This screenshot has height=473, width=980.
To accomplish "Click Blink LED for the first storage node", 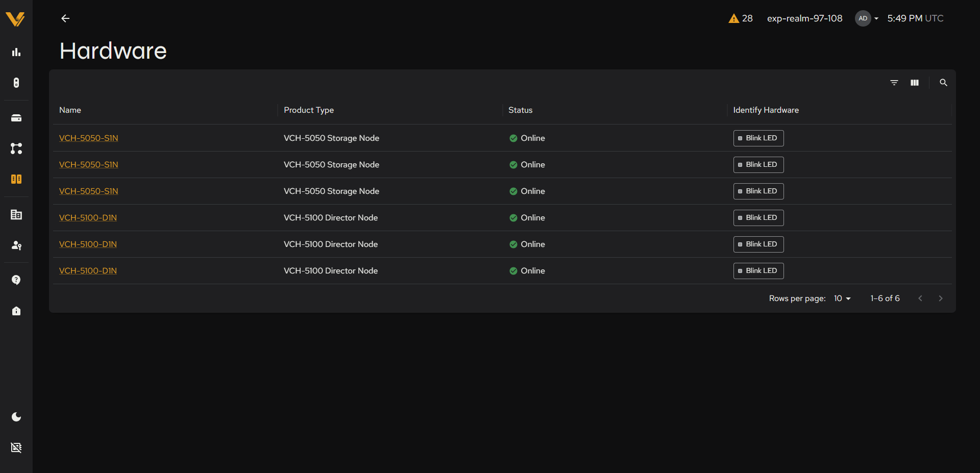I will tap(758, 138).
